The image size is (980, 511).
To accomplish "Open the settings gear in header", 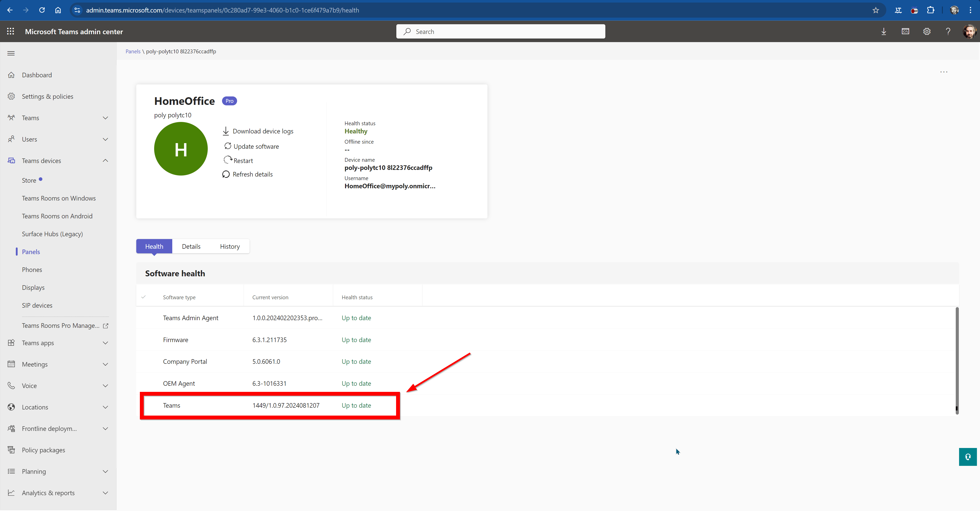I will tap(927, 32).
